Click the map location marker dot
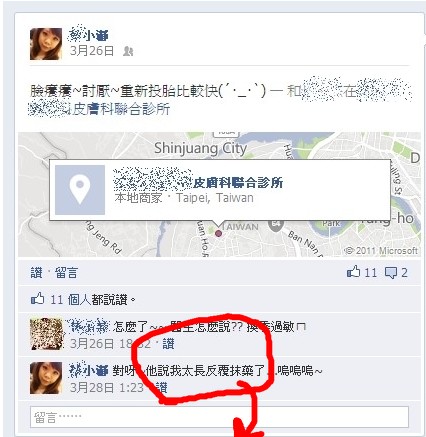The width and height of the screenshot is (426, 437). tap(218, 234)
